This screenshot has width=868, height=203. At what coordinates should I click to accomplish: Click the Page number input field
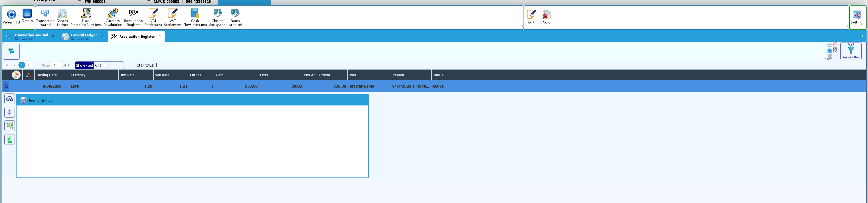pos(56,65)
